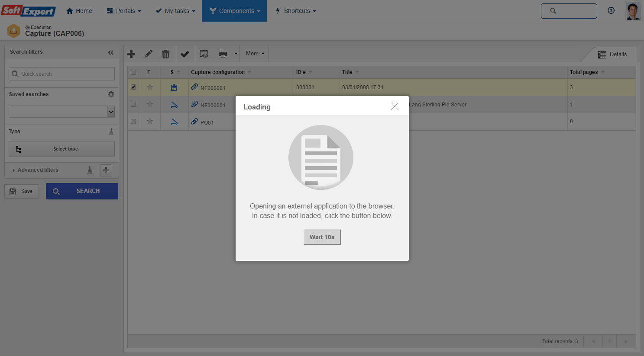Open the Shortcuts menu
Image resolution: width=644 pixels, height=356 pixels.
pyautogui.click(x=296, y=11)
